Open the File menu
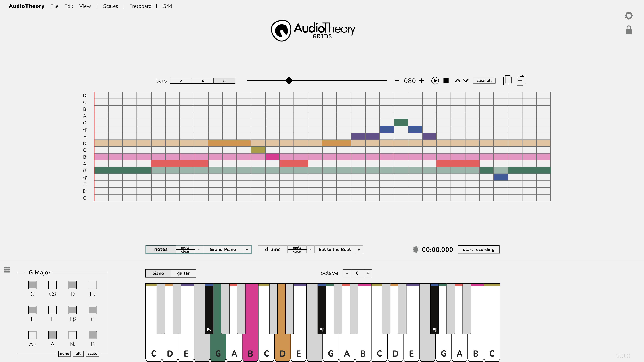Viewport: 644px width, 362px height. [x=54, y=6]
